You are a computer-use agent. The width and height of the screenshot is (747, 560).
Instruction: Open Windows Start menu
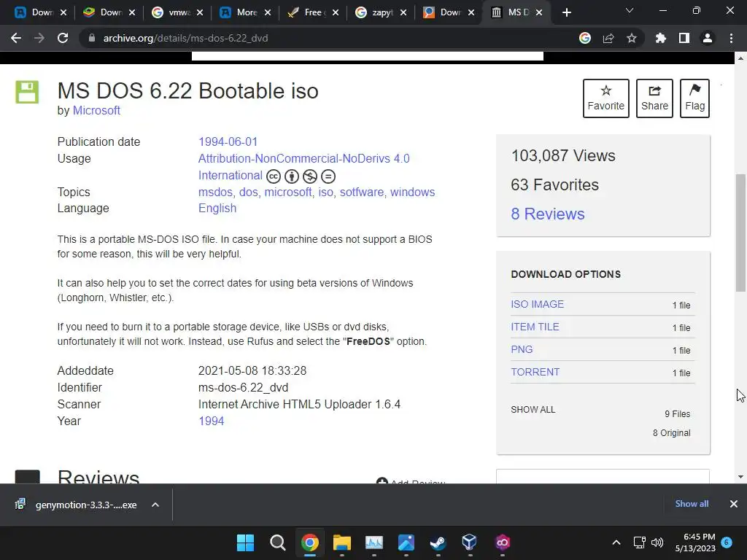tap(245, 542)
